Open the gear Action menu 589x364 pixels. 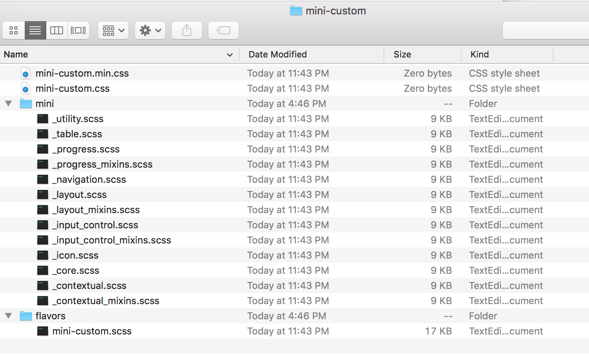coord(150,30)
